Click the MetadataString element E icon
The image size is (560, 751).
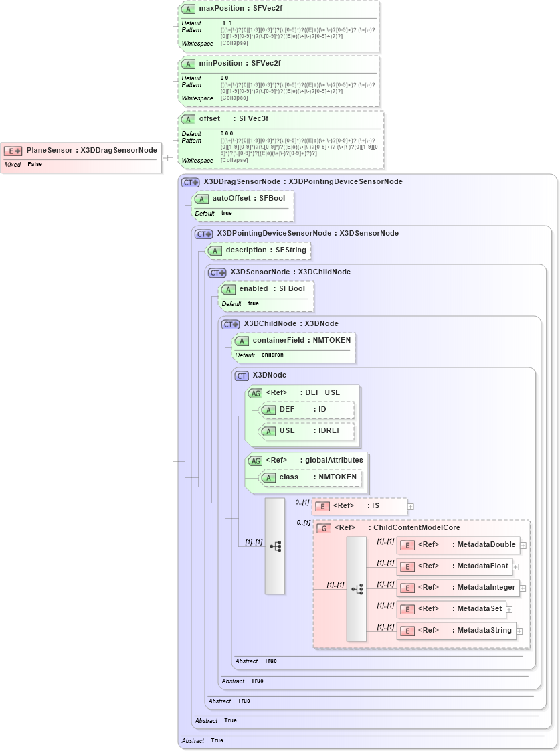407,631
